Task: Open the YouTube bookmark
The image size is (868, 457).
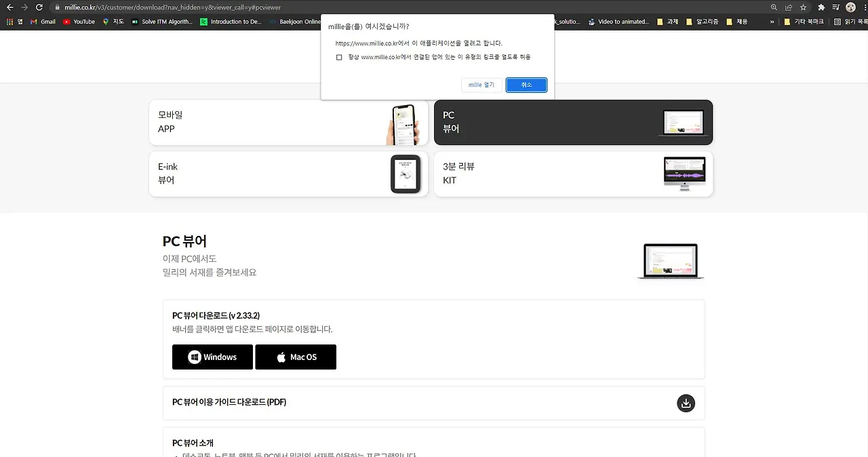Action: [x=79, y=22]
